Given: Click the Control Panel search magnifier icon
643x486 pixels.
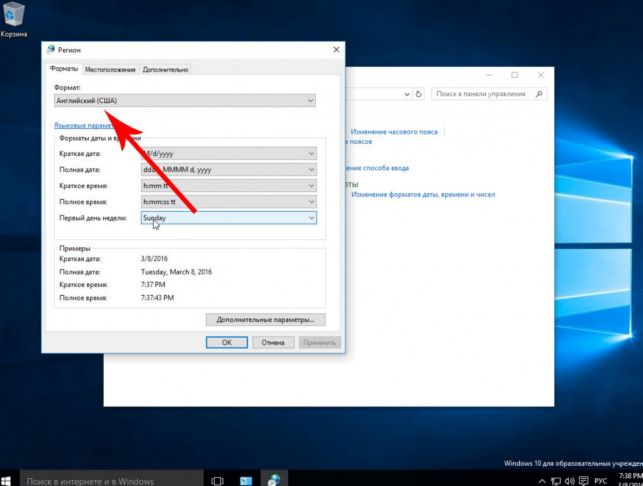Looking at the screenshot, I should point(539,94).
